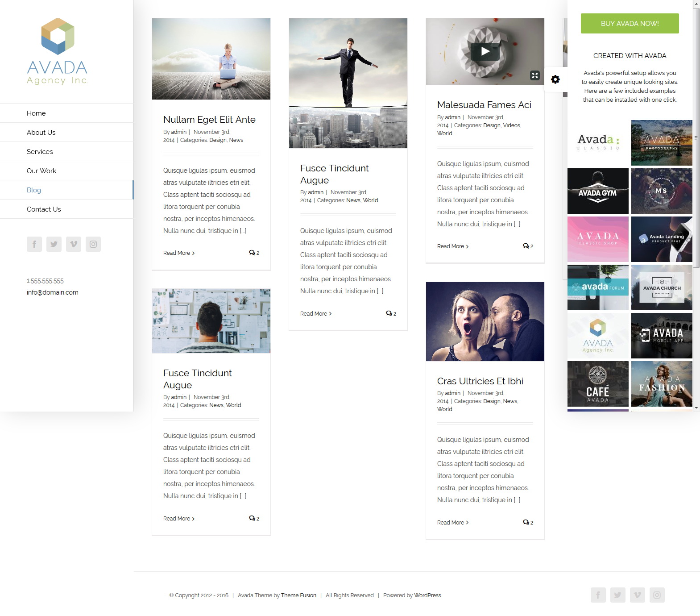Screen dimensions: 700x616
Task: Expand the video with fullscreen icon
Action: [535, 75]
